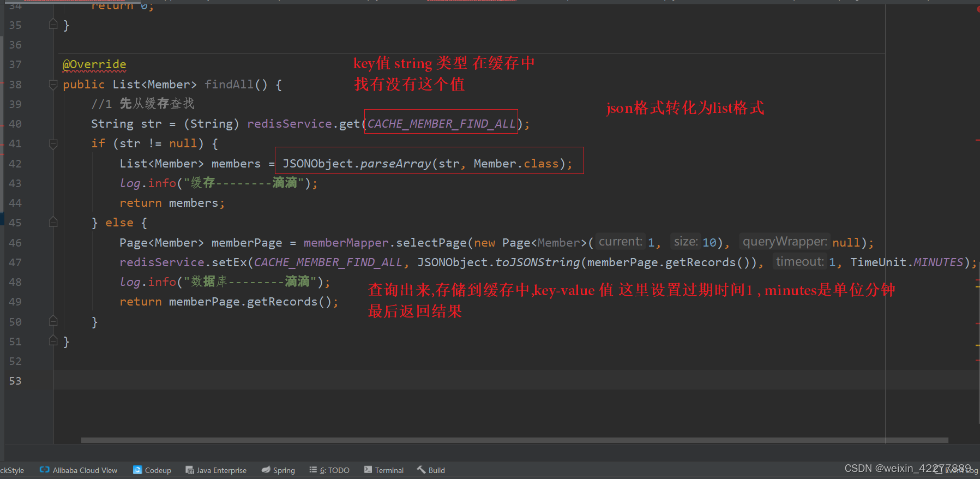
Task: Click log.info on line 48
Action: pyautogui.click(x=148, y=282)
